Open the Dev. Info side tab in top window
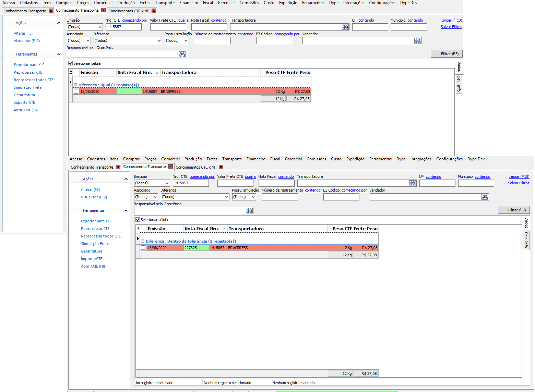Screen dimensions: 535x392 point(459,84)
